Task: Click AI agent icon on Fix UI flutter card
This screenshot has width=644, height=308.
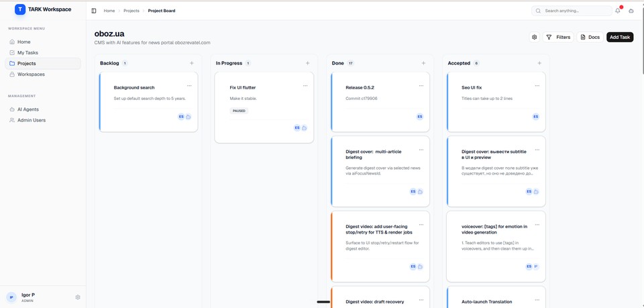Action: (x=305, y=127)
